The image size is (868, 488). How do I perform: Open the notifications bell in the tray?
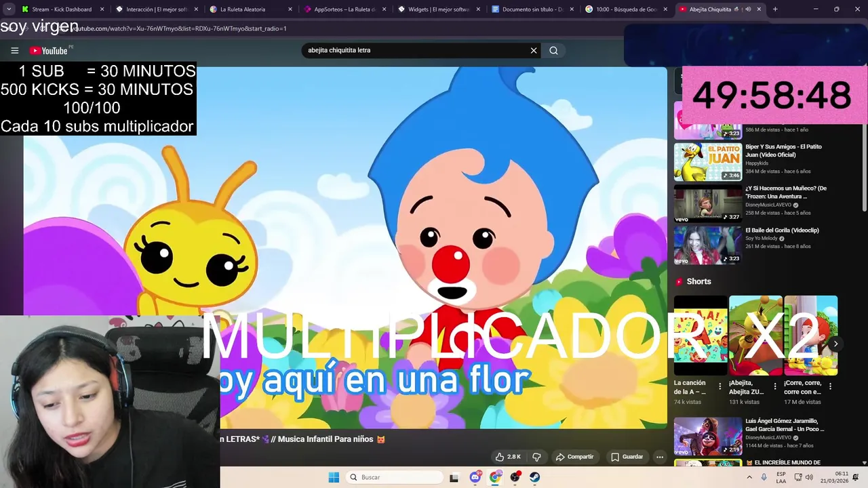click(856, 477)
